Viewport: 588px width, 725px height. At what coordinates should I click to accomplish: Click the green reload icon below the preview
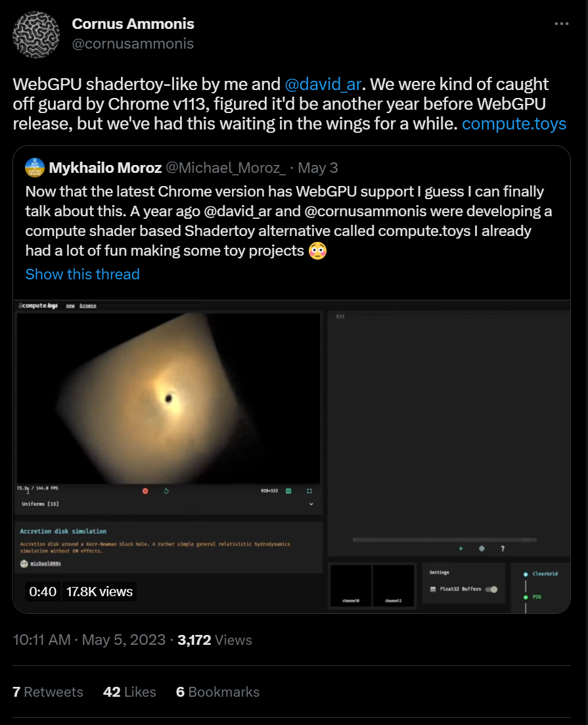(166, 491)
